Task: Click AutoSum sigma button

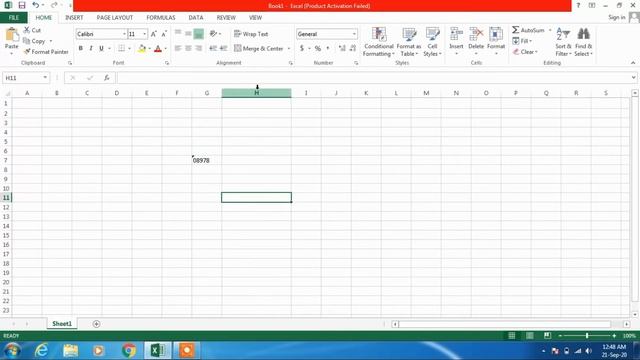Action: tap(528, 30)
